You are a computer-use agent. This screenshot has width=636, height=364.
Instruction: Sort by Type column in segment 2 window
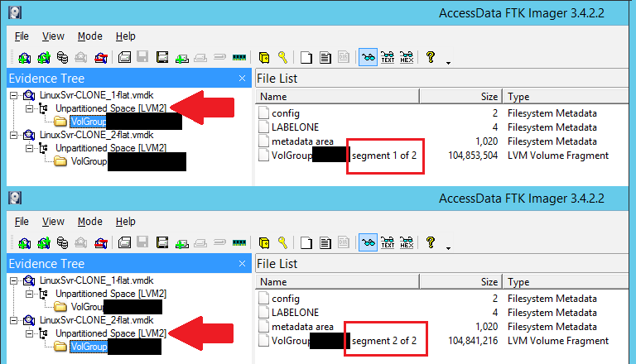(x=566, y=282)
